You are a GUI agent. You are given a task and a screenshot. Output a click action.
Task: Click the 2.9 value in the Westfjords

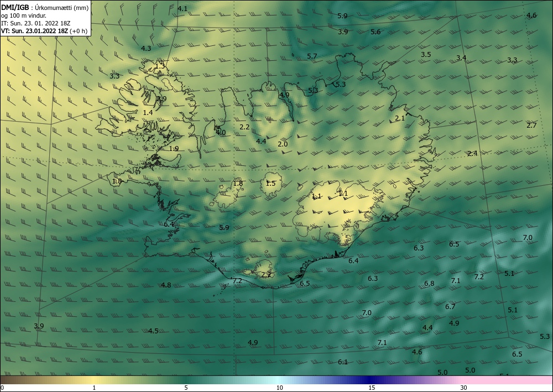(161, 99)
